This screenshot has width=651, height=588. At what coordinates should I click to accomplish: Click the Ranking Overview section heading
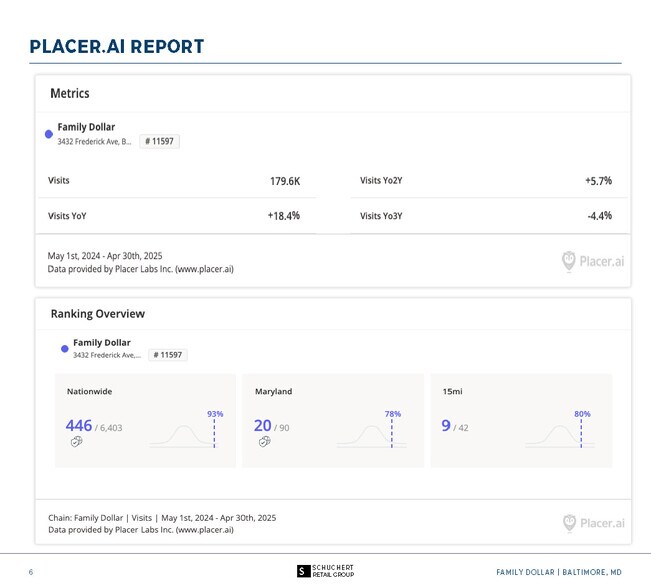click(98, 314)
